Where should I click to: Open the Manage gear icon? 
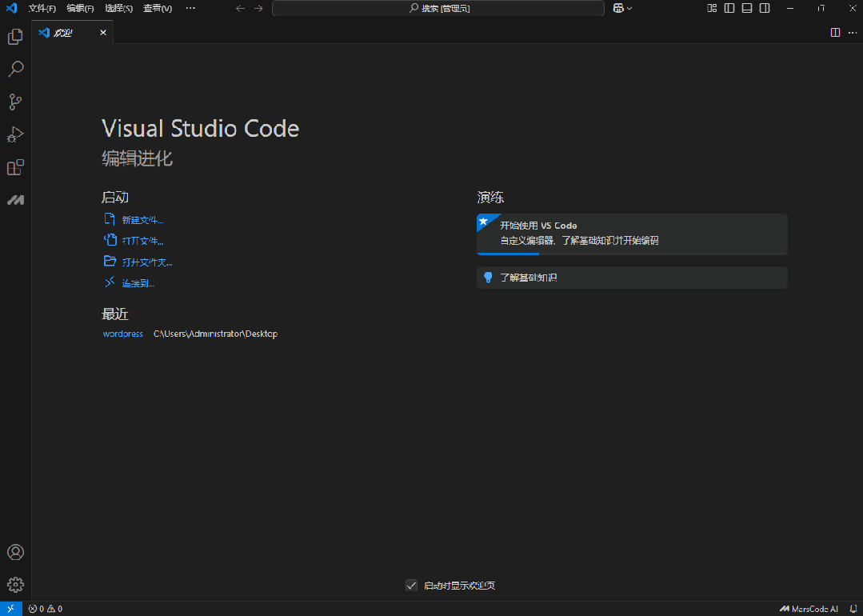click(x=15, y=585)
